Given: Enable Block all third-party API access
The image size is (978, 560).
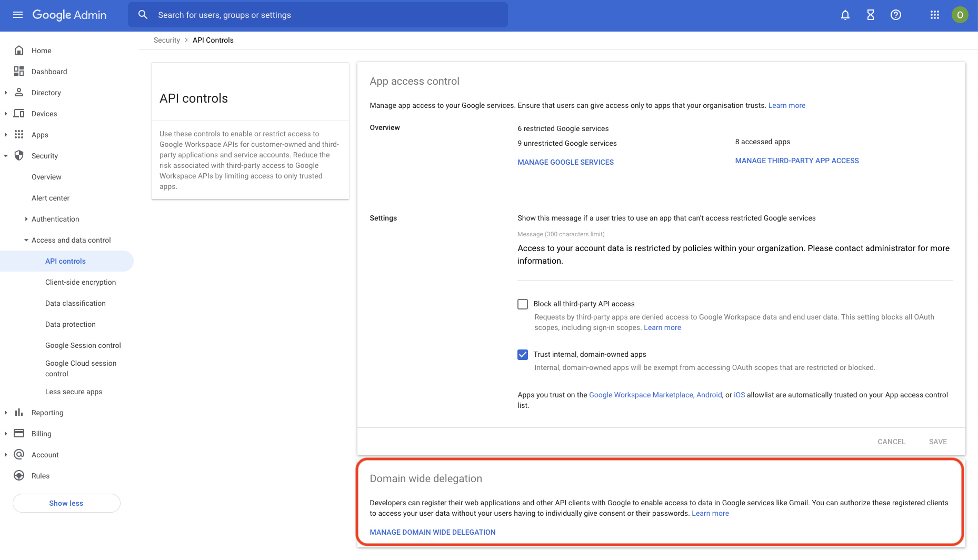Looking at the screenshot, I should pyautogui.click(x=523, y=304).
